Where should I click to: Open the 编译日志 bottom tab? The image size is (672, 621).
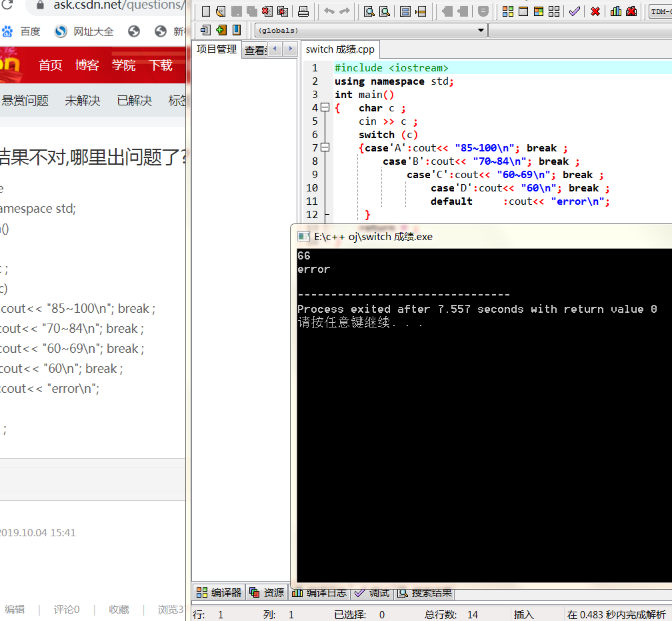tap(319, 594)
